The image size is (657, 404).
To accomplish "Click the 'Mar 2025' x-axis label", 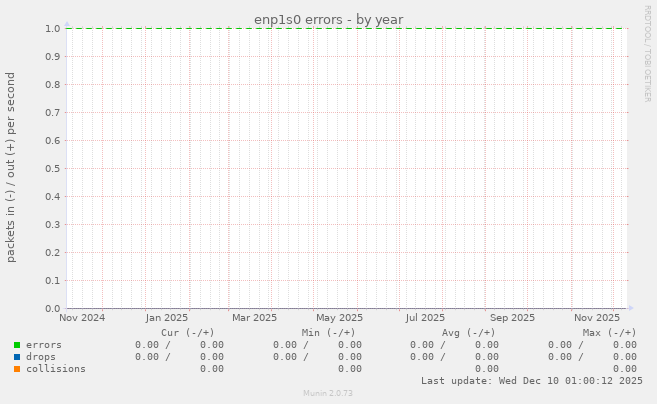I will [254, 318].
